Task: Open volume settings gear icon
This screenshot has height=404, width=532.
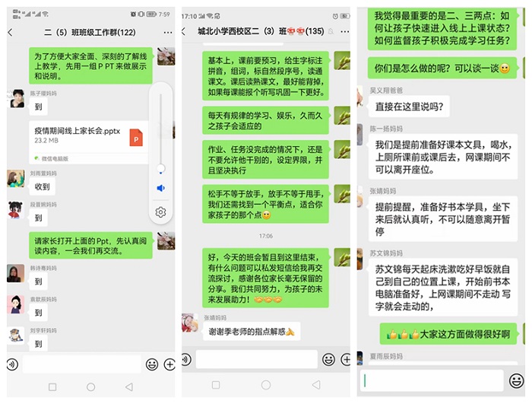Action: tap(160, 212)
